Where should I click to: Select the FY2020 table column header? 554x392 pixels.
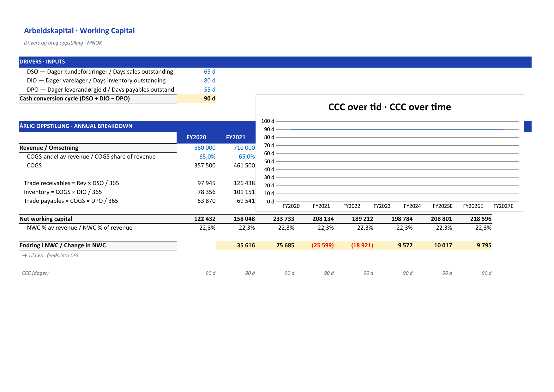coord(196,137)
